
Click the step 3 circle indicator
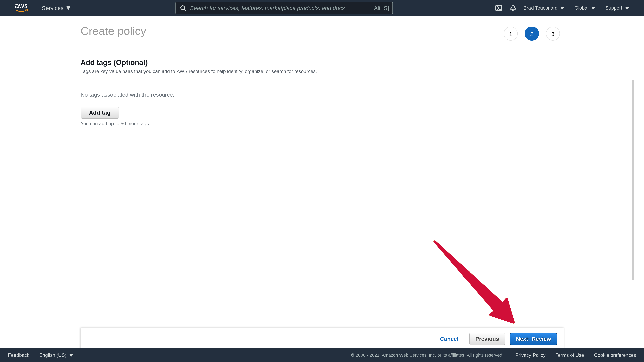553,34
